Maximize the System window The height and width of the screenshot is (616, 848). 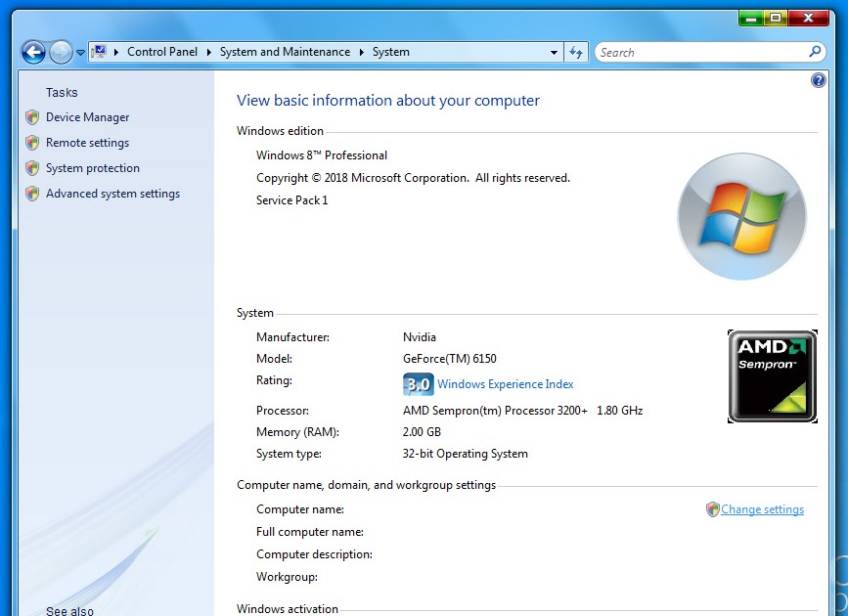pos(776,18)
